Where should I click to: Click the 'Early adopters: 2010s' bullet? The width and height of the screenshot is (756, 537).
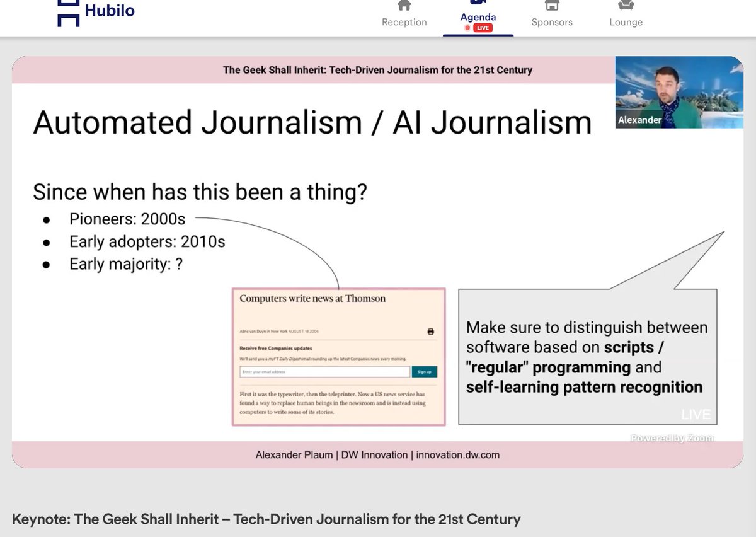147,241
